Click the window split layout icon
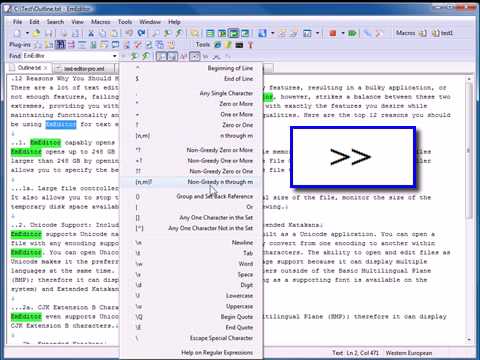 [x=307, y=33]
